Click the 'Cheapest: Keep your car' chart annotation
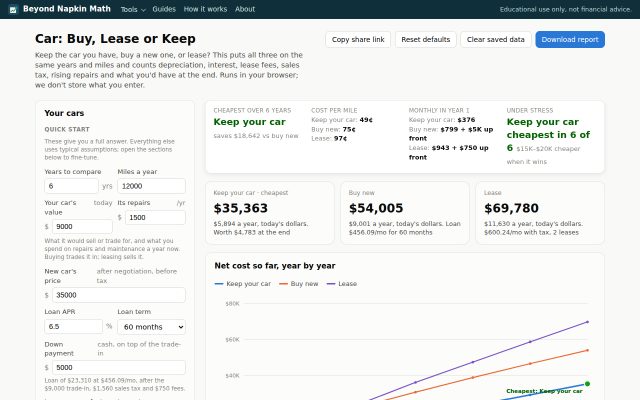The image size is (640, 400). (x=544, y=391)
